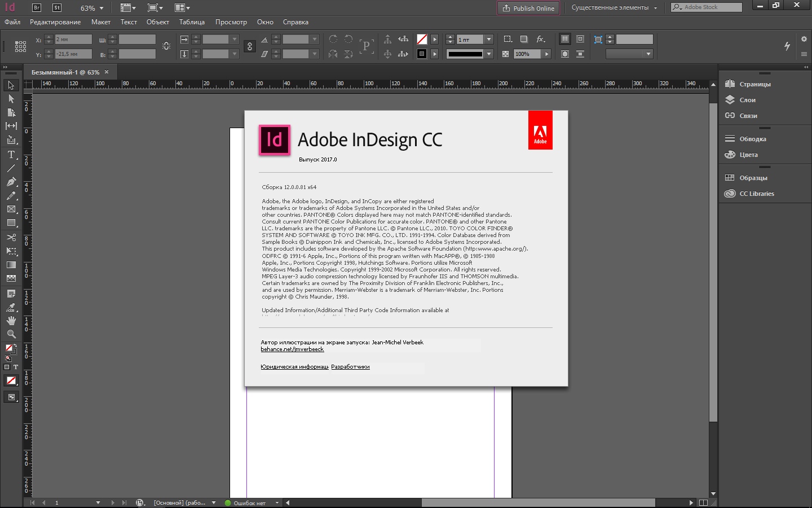Expand the opacity 100% slider arrow
The height and width of the screenshot is (508, 812).
[546, 54]
